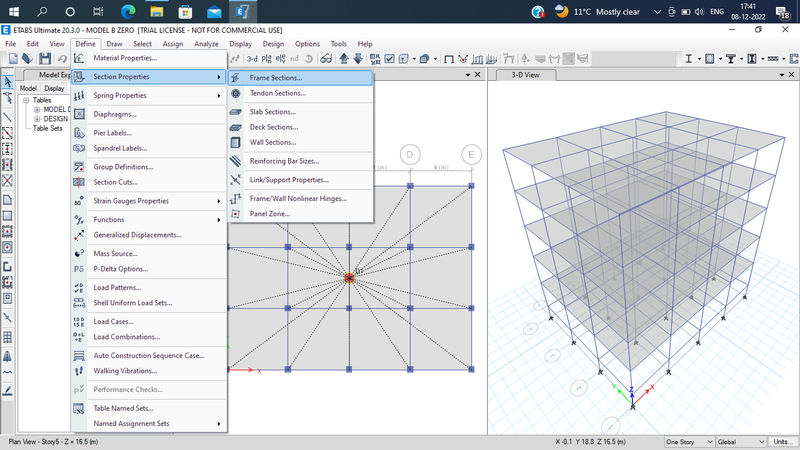
Task: Expand the DESIGN tree node
Action: tap(37, 119)
